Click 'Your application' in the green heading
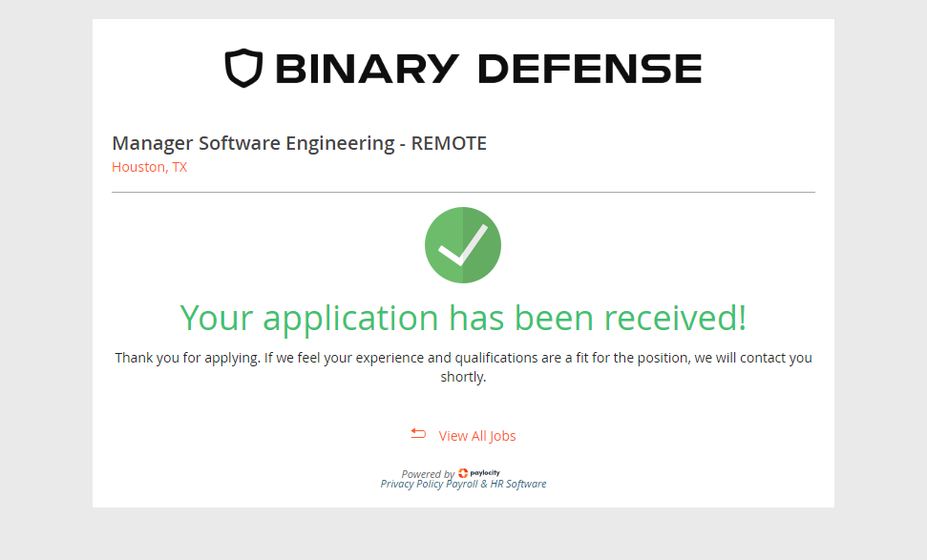 coord(309,318)
